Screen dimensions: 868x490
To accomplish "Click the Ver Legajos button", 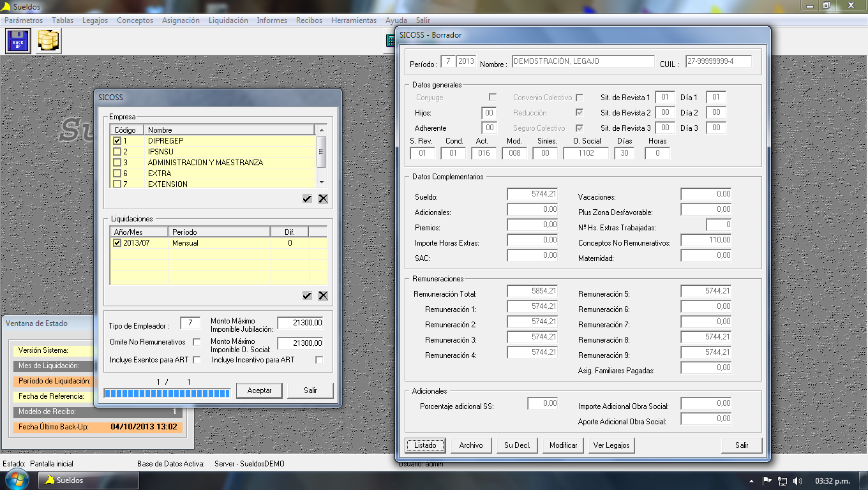I will point(611,445).
